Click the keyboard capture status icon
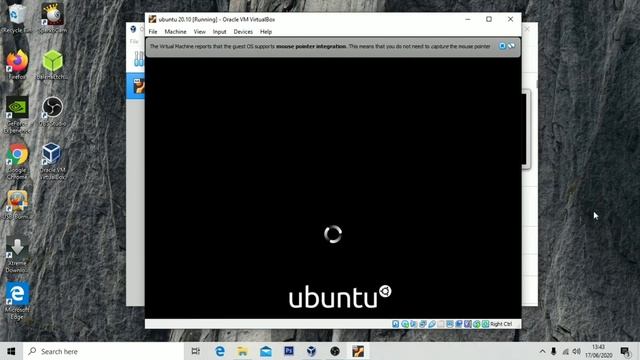 485,324
